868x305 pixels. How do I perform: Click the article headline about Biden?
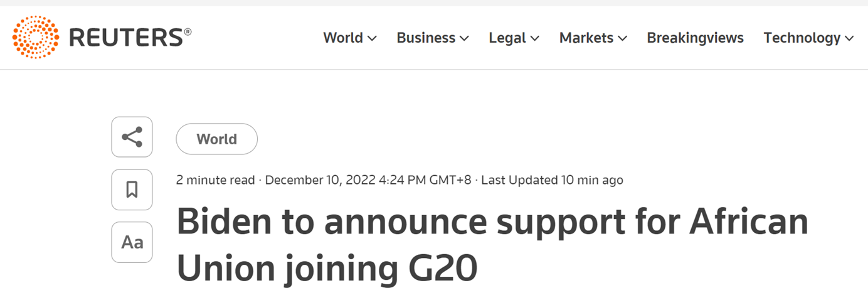click(492, 245)
